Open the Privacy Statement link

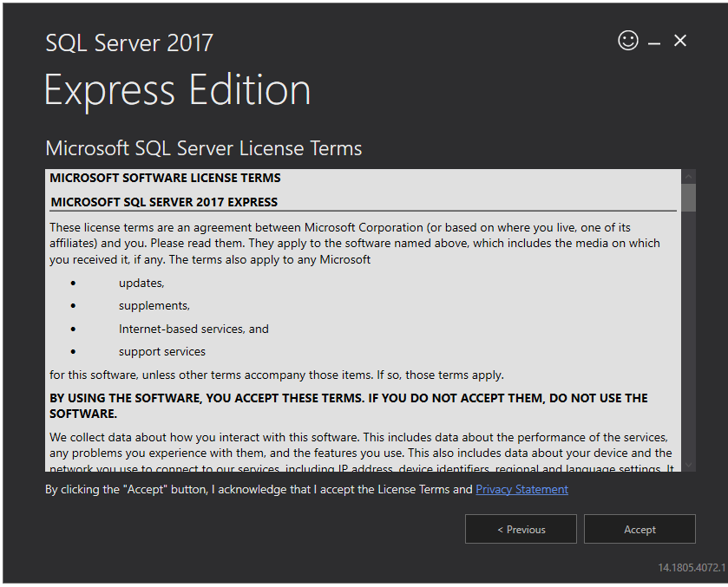[521, 489]
